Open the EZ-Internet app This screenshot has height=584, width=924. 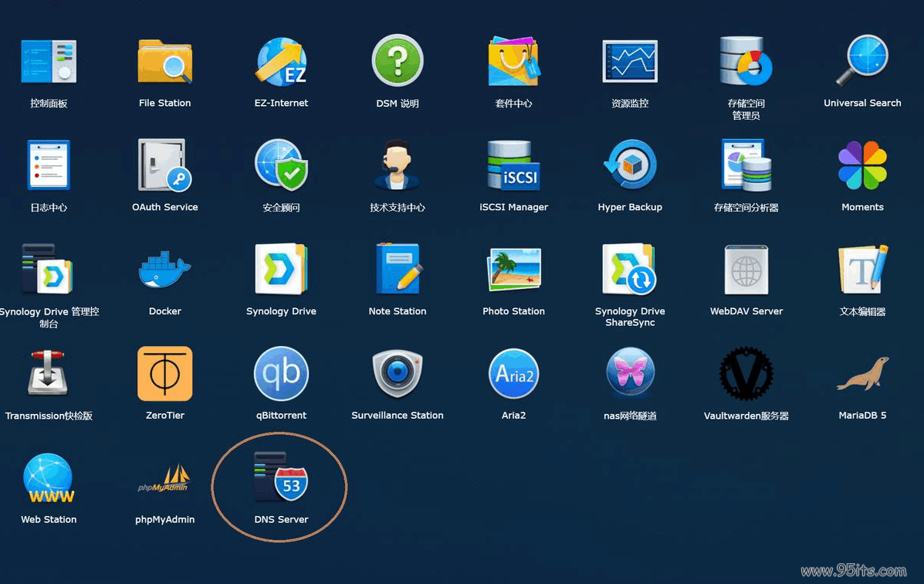point(281,61)
